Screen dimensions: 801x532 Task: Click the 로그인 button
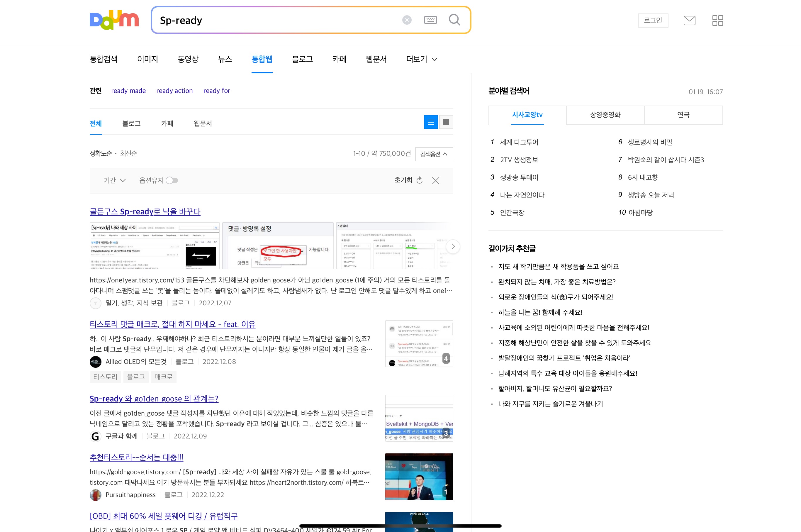coord(653,20)
